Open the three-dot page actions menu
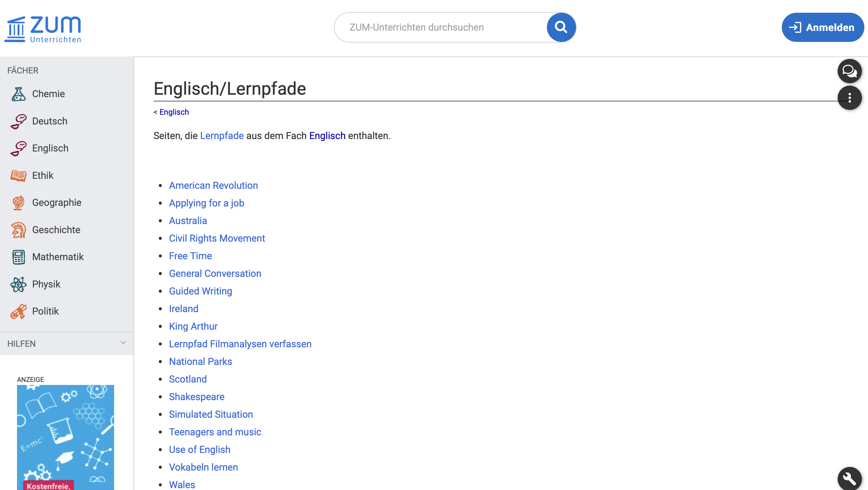The height and width of the screenshot is (490, 868). pos(849,98)
